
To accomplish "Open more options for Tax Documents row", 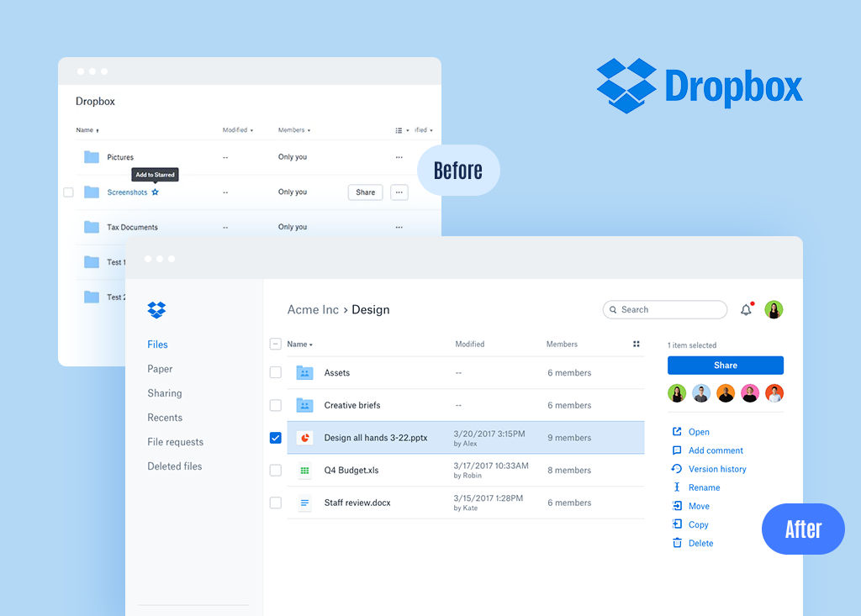I will point(399,227).
